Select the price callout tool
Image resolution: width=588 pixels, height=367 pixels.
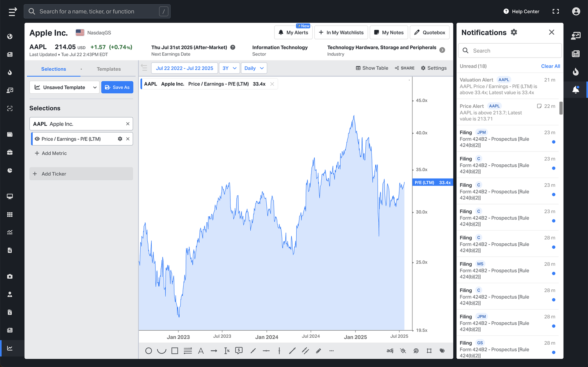click(x=239, y=351)
